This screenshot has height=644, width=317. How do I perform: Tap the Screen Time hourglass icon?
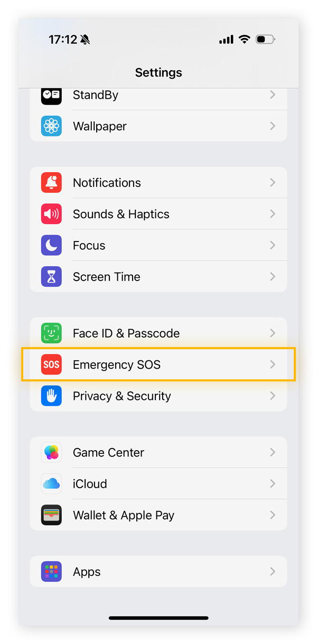(x=51, y=276)
